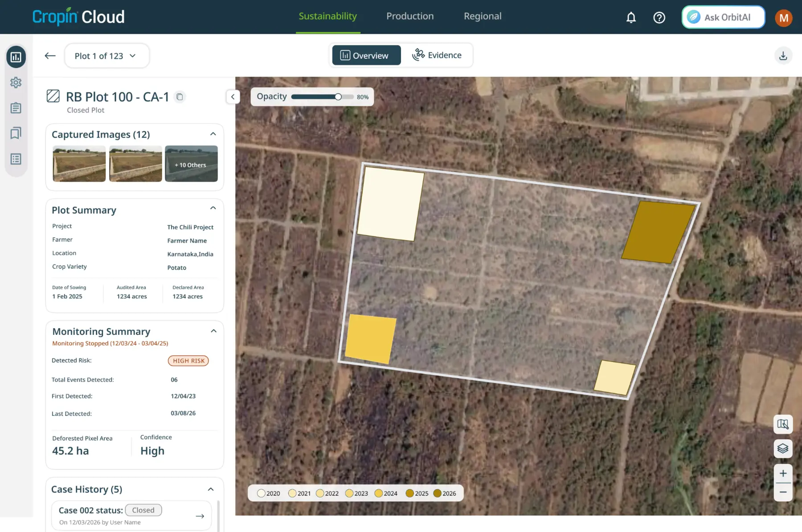Image resolution: width=802 pixels, height=532 pixels.
Task: Collapse the Captured Images section
Action: 213,134
